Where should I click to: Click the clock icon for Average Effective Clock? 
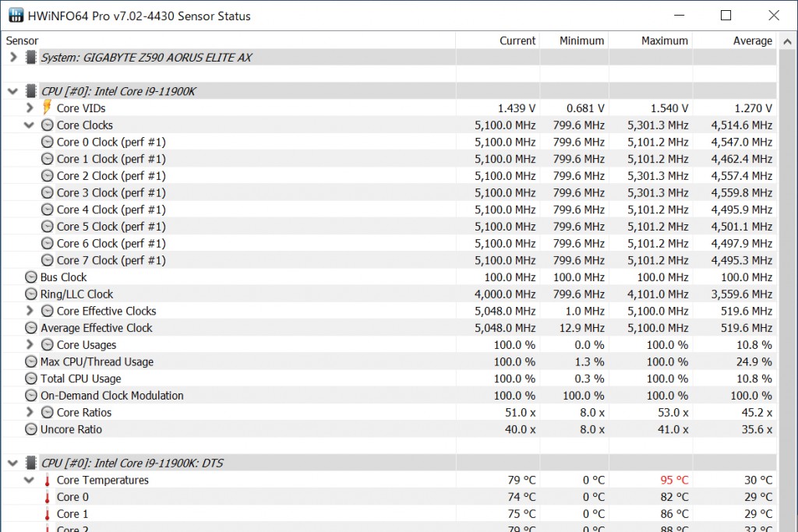point(31,328)
